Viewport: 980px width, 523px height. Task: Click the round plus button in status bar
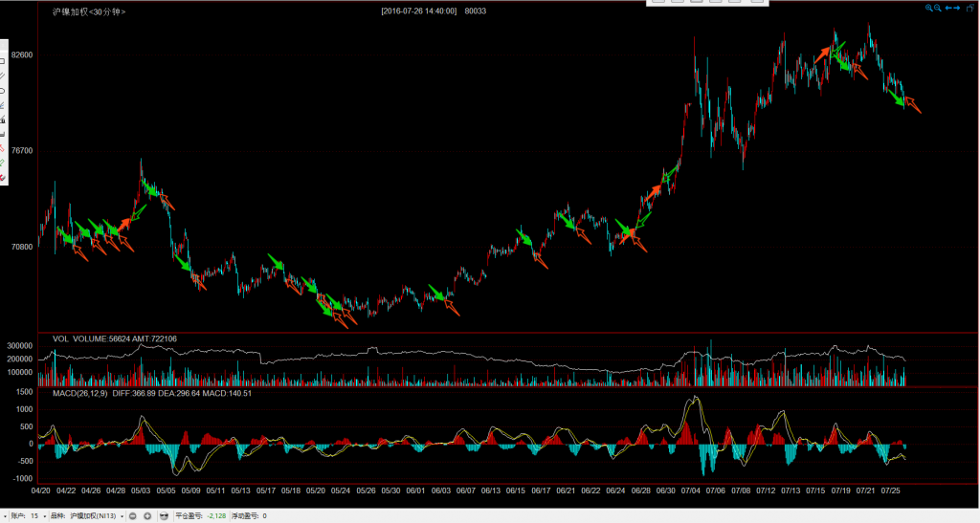147,515
